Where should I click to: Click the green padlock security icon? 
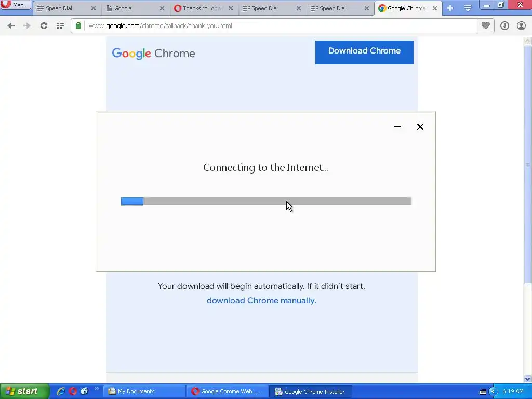pos(78,25)
